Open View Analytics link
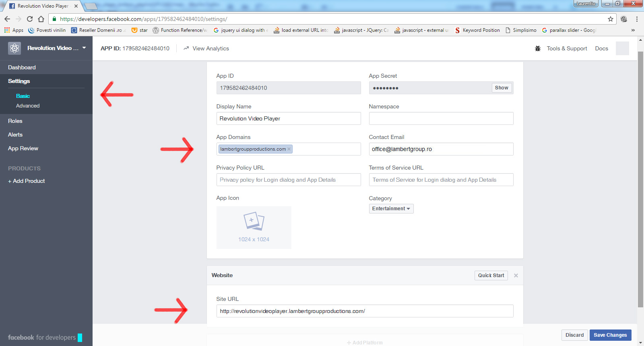644x346 pixels. point(211,48)
